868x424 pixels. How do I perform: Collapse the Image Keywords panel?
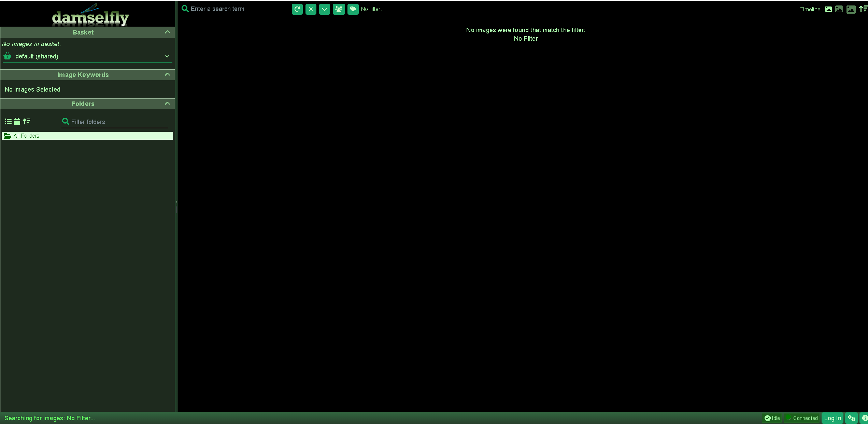(x=167, y=74)
